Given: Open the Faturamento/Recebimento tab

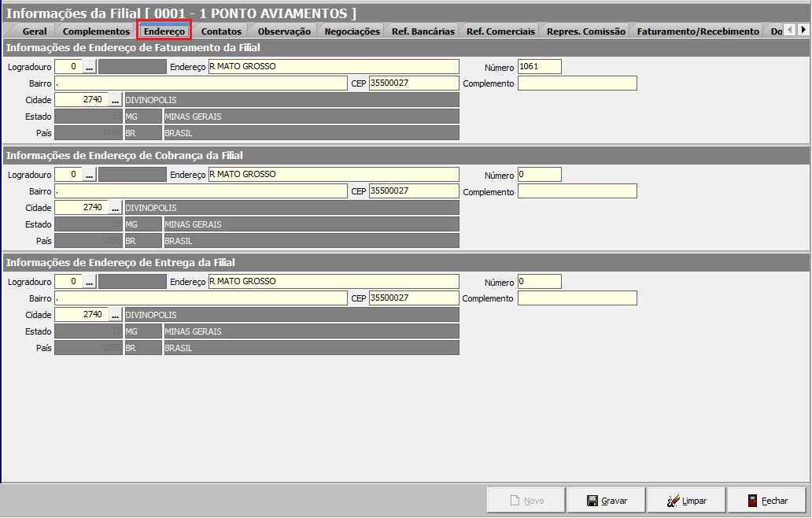Looking at the screenshot, I should [x=698, y=31].
